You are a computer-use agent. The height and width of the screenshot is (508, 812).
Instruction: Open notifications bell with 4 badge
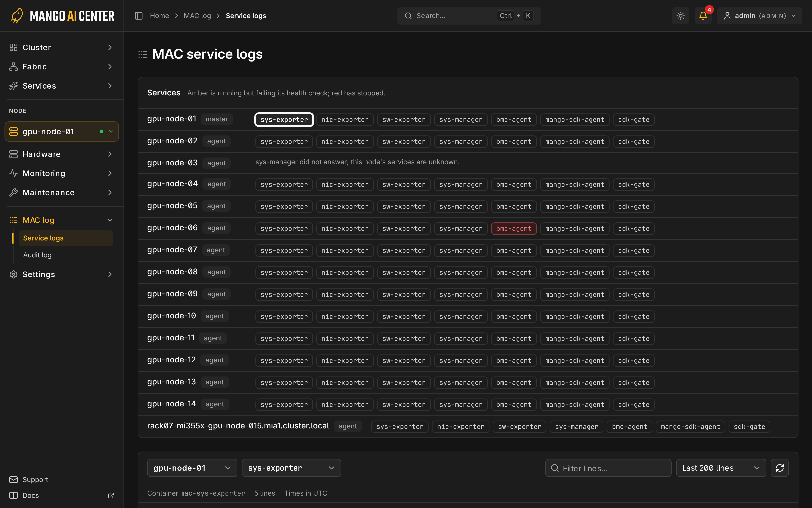point(703,16)
